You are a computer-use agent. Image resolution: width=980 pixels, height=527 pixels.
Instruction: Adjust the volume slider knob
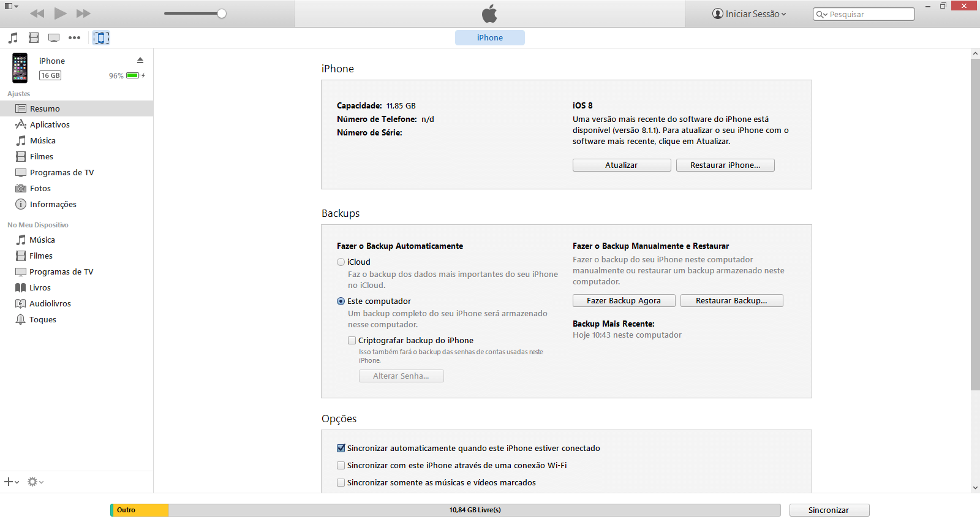[222, 13]
